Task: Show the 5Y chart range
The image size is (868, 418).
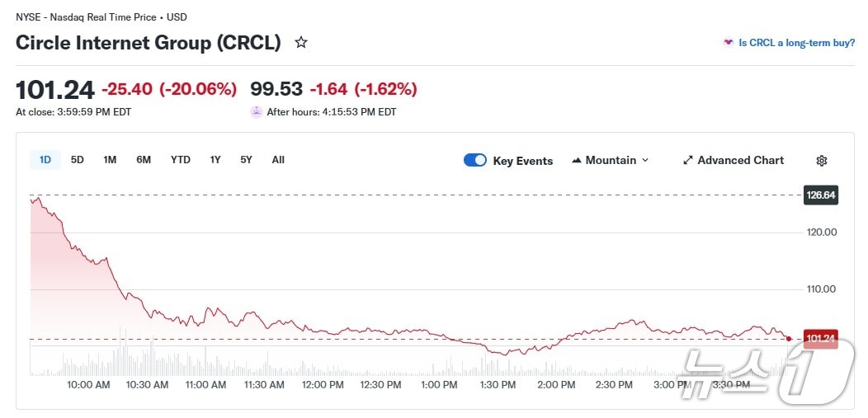Action: pos(246,160)
